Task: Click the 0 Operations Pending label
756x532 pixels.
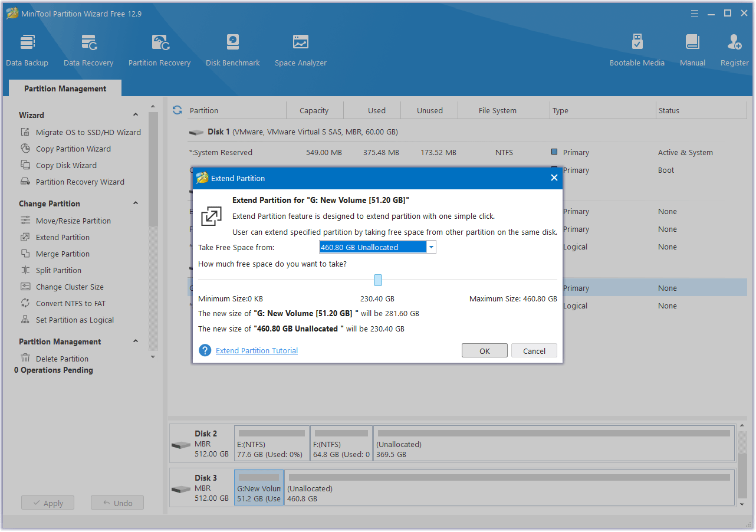Action: tap(54, 370)
